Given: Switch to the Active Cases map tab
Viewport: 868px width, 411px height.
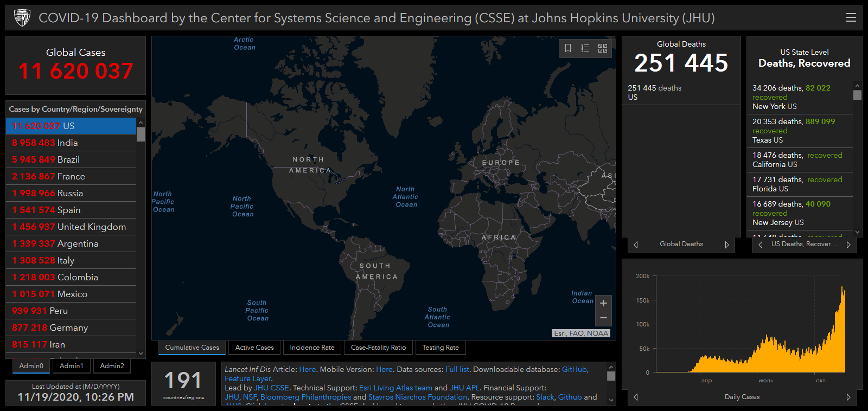Looking at the screenshot, I should (254, 348).
